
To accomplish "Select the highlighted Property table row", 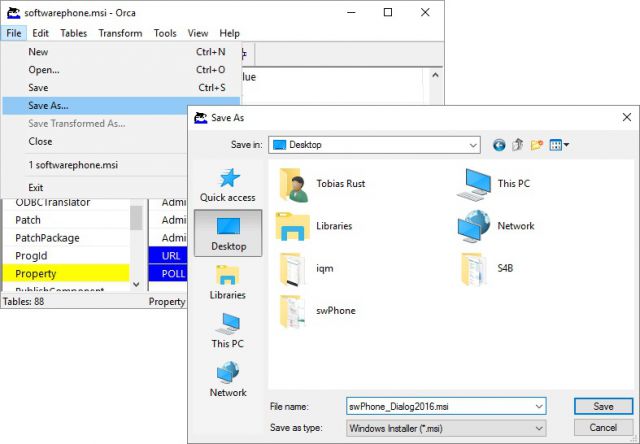I will 66,274.
